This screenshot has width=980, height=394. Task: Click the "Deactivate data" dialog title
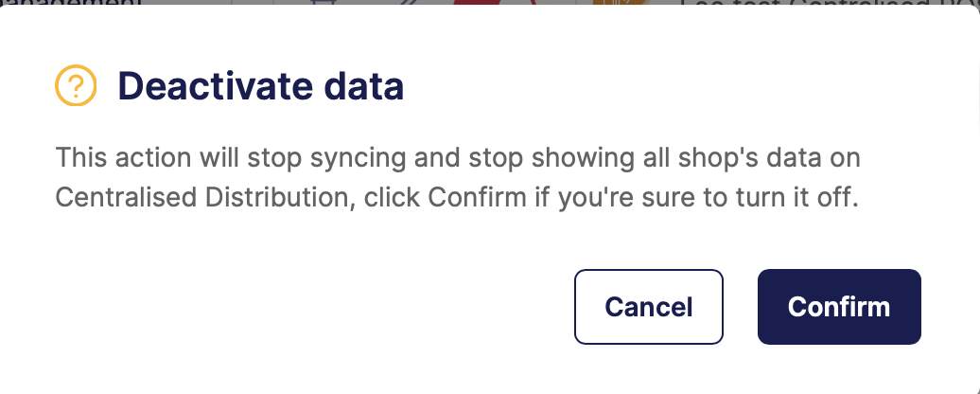[x=260, y=87]
